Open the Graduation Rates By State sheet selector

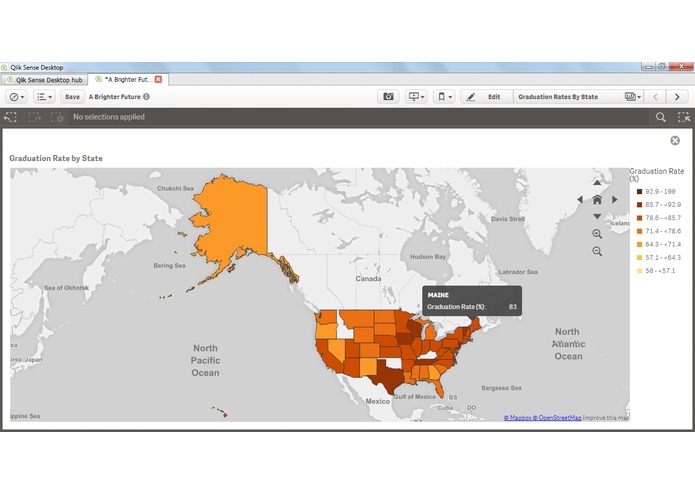[x=578, y=97]
